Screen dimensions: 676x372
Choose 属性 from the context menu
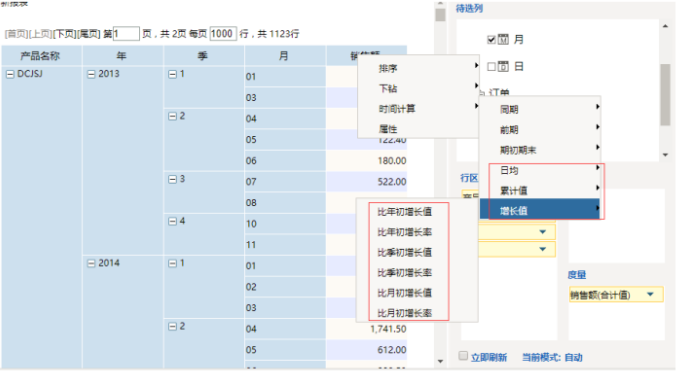pos(418,129)
